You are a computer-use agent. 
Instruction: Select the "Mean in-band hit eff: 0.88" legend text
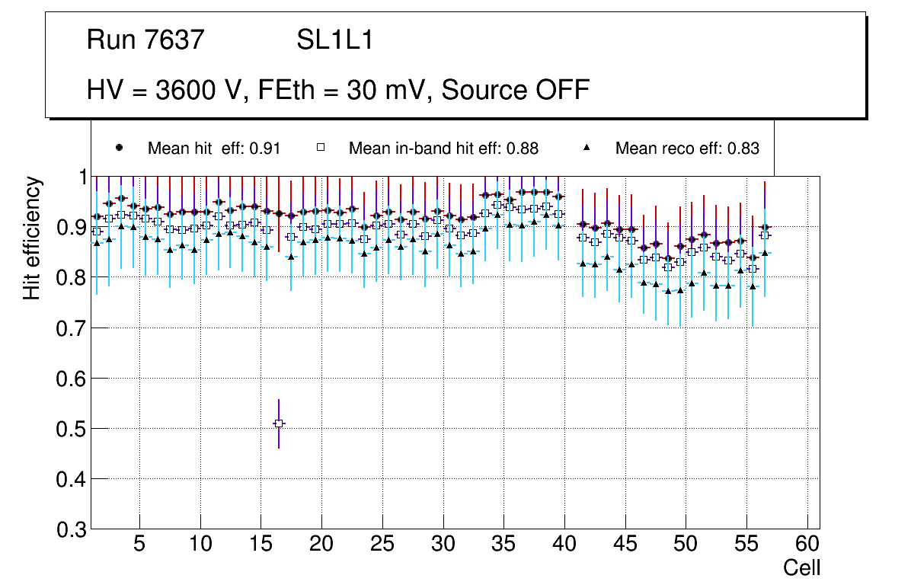[443, 149]
